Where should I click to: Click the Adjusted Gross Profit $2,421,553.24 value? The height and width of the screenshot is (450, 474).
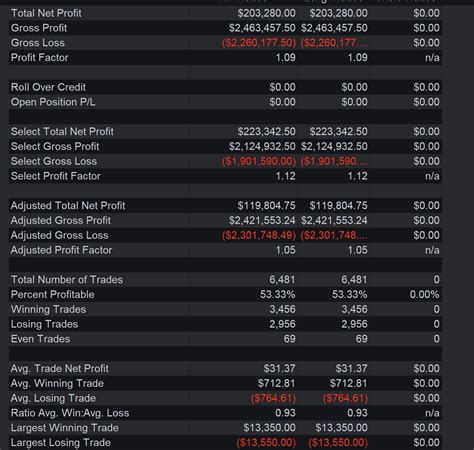(262, 220)
